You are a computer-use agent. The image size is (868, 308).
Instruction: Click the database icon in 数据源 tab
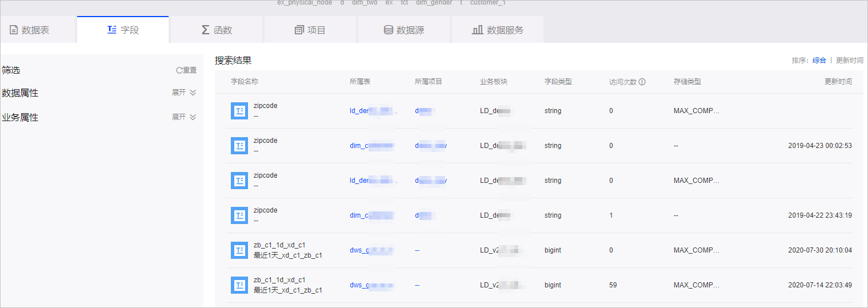tap(388, 30)
